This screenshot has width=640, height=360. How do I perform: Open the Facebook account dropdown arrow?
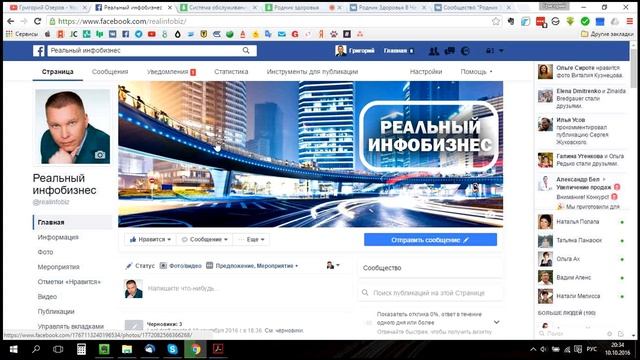501,51
